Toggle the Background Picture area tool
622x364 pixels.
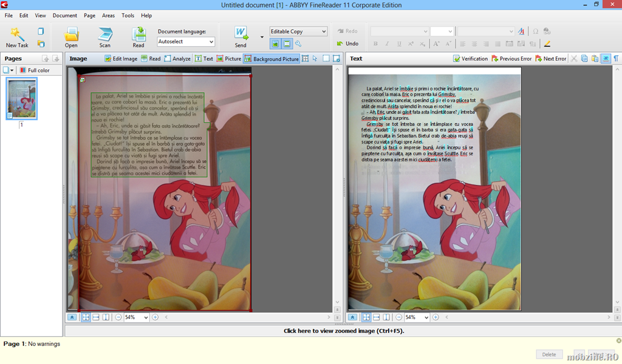(272, 59)
